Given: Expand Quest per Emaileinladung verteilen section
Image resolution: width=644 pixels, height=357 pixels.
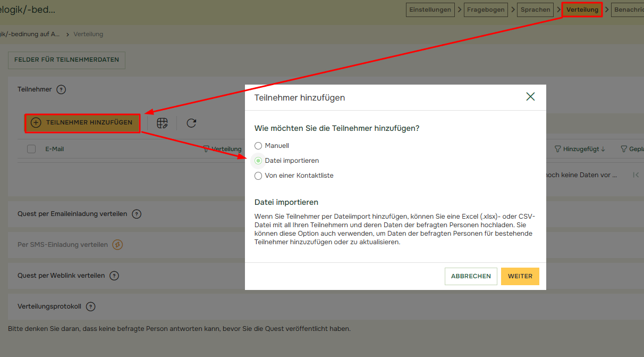Looking at the screenshot, I should click(x=72, y=214).
